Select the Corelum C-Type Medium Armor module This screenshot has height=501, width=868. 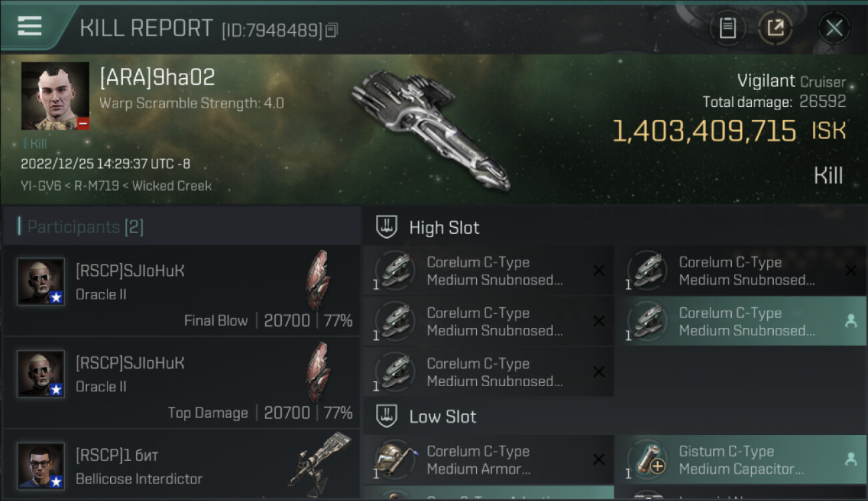point(489,460)
